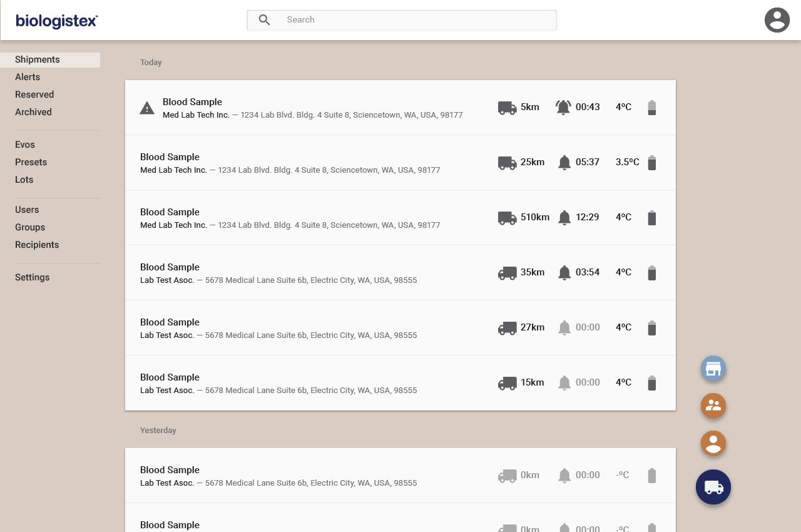Screen dimensions: 801x532
Task: Click the warning triangle on the first Blood Sample
Action: (147, 107)
